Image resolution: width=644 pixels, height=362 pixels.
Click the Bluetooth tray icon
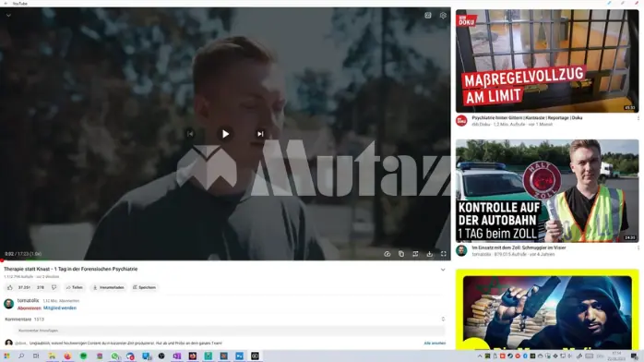point(525,356)
